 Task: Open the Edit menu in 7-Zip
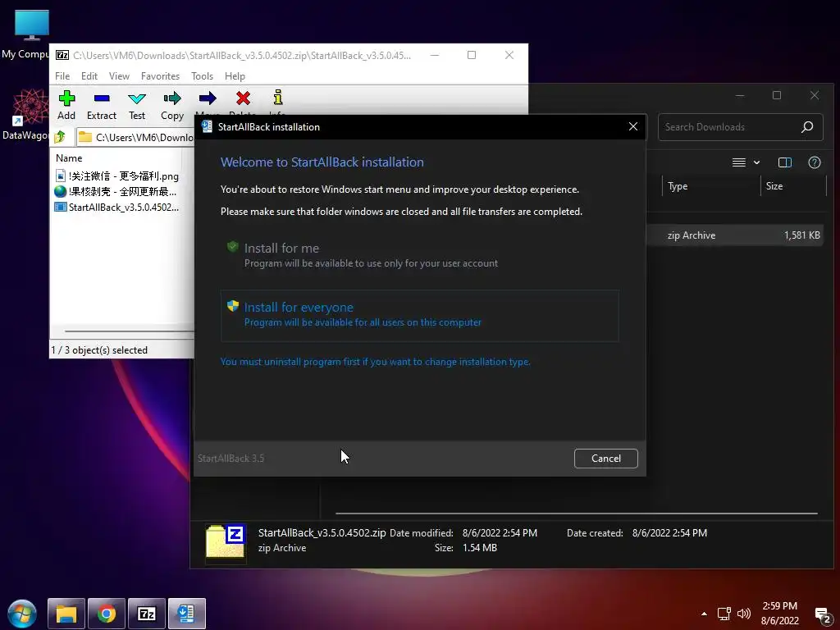pos(89,76)
